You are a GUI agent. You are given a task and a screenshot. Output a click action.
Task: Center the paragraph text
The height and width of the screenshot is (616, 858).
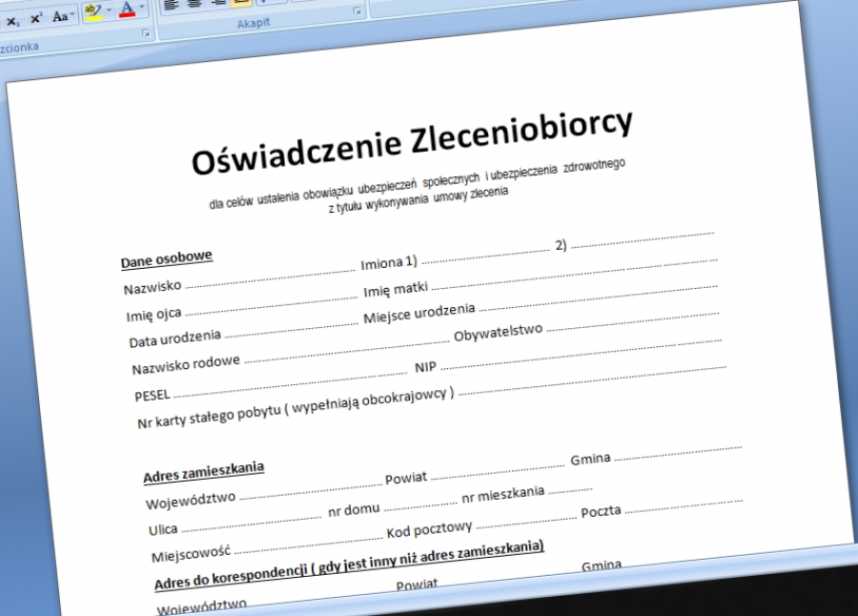(195, 4)
